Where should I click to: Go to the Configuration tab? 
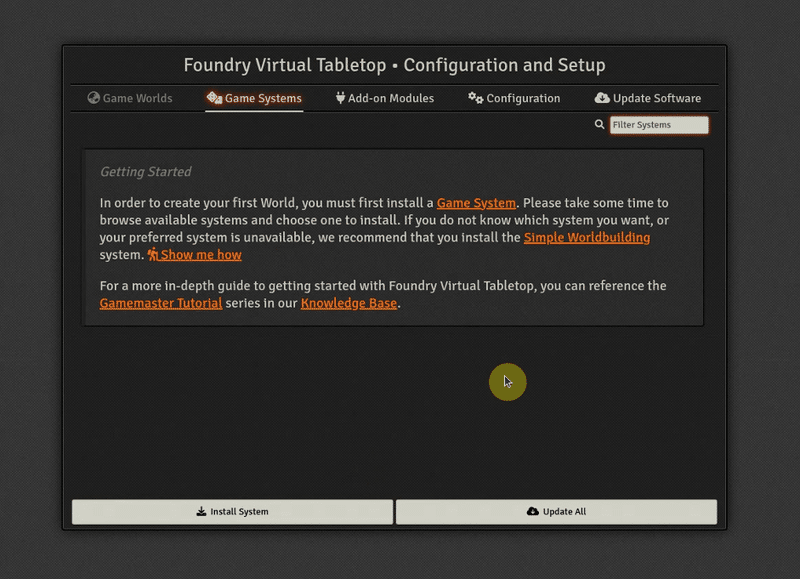514,98
